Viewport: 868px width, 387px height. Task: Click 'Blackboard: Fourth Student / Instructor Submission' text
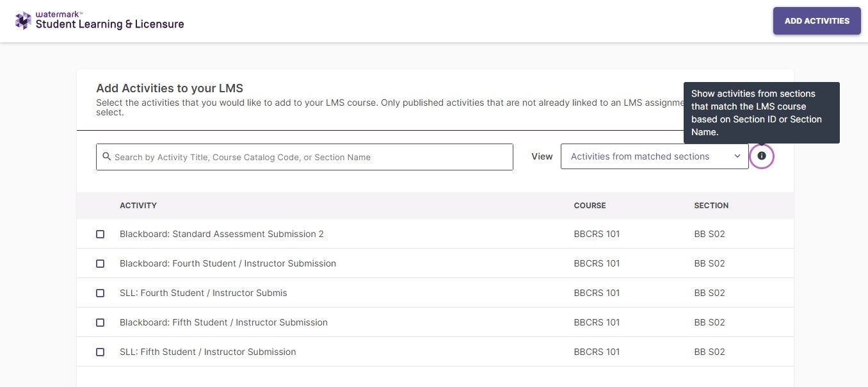point(228,263)
